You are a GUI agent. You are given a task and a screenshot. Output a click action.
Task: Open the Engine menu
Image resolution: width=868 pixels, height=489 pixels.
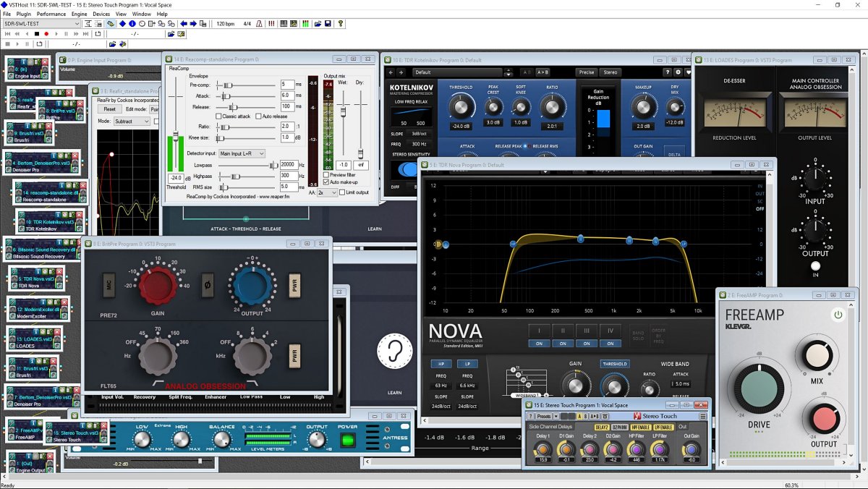pos(80,14)
